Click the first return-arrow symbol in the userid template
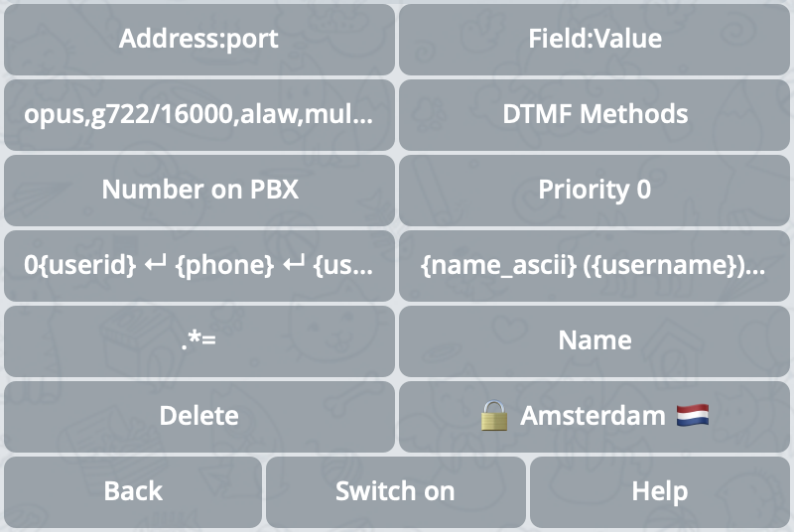 click(156, 264)
